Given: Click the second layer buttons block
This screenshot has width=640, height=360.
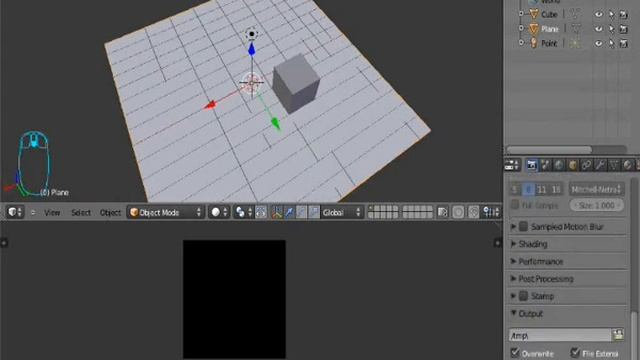Looking at the screenshot, I should 417,212.
